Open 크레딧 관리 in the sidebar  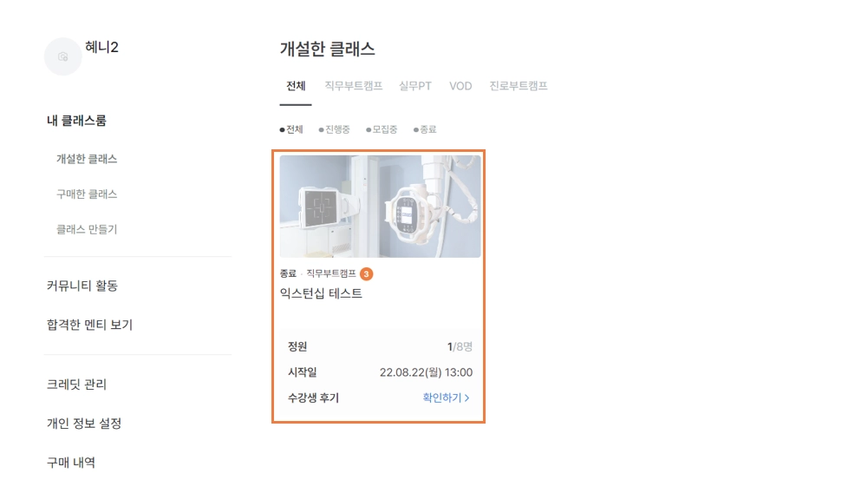click(76, 385)
